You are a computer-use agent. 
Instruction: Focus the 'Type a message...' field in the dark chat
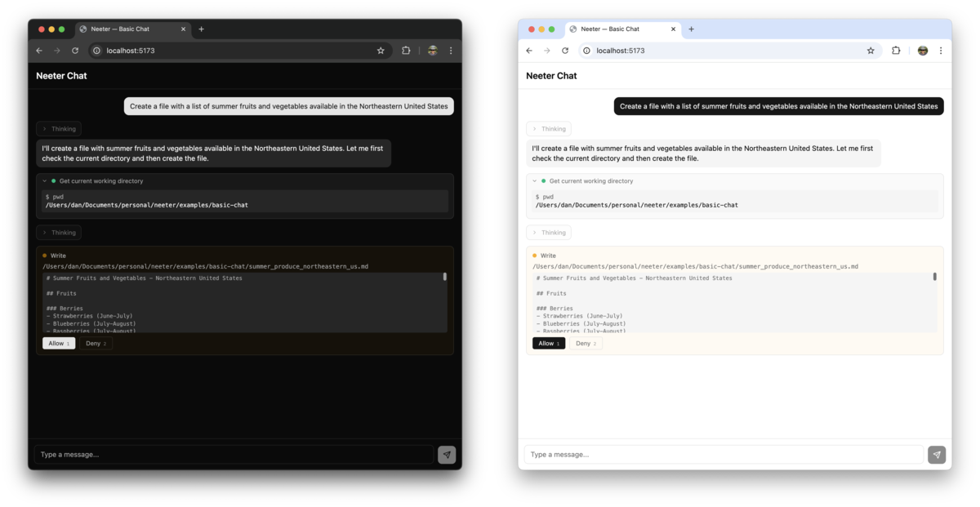(234, 455)
